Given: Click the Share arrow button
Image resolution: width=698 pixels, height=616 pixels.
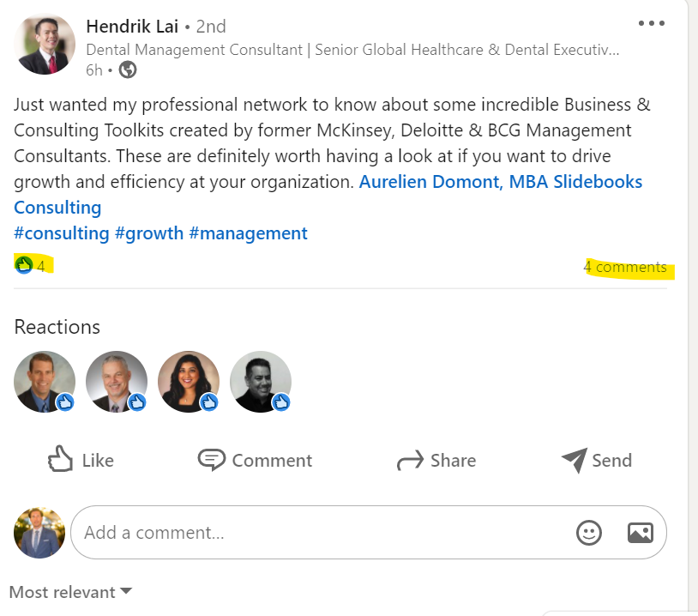Looking at the screenshot, I should [436, 461].
